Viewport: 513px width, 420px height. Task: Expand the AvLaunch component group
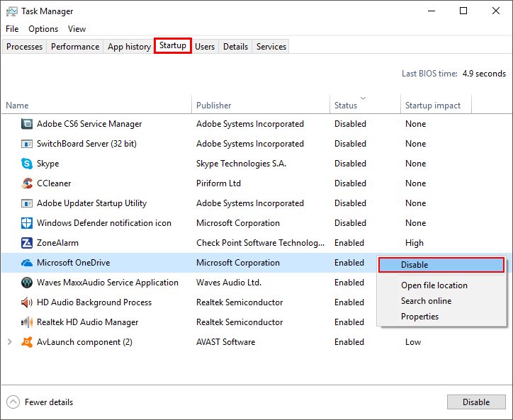pyautogui.click(x=10, y=342)
